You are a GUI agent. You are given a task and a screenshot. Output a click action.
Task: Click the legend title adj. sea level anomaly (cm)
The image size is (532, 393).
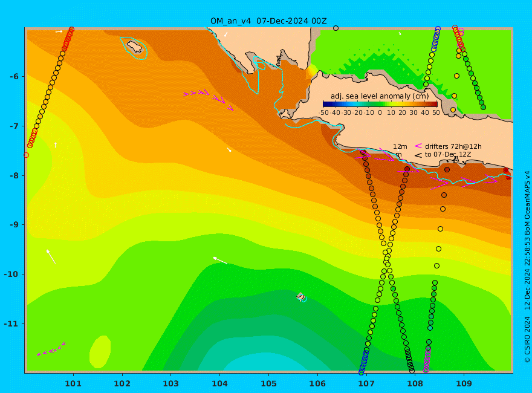[x=380, y=96]
